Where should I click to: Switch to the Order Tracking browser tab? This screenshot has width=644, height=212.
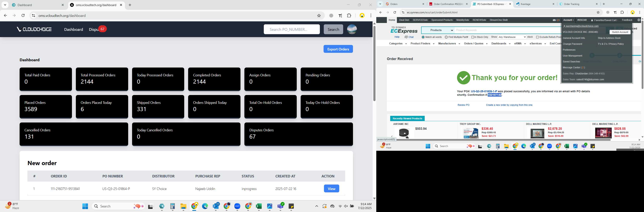[578, 4]
